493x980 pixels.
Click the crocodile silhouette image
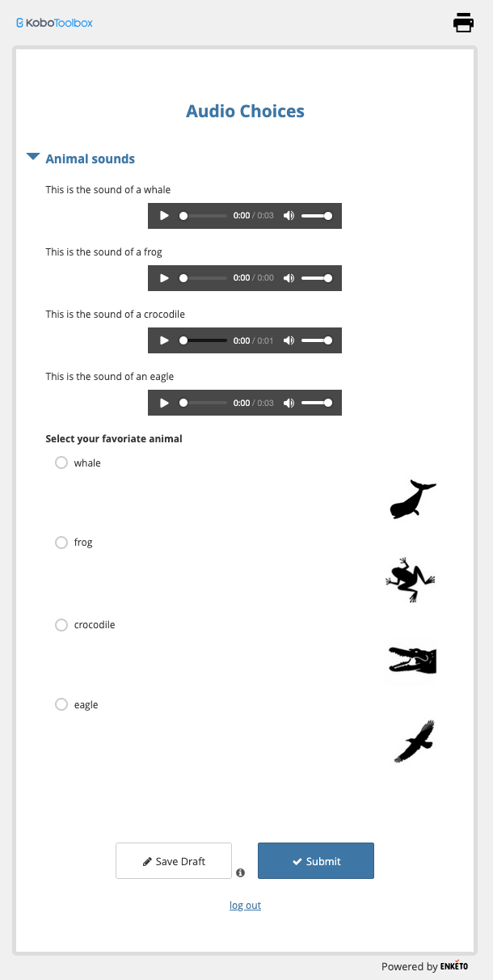click(x=411, y=660)
